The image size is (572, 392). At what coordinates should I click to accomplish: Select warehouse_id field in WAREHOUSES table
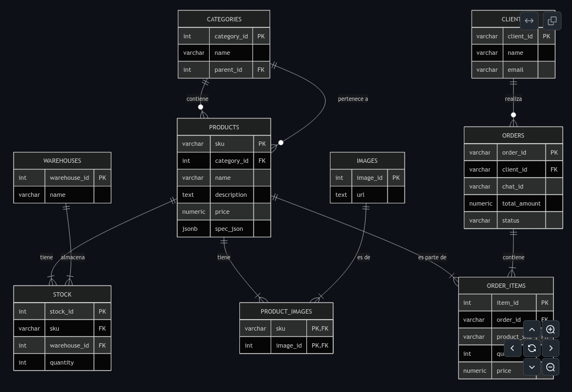63,178
